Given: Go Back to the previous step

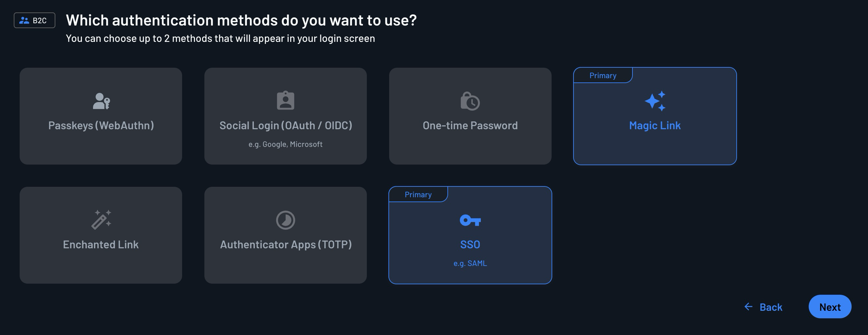Looking at the screenshot, I should click(763, 307).
